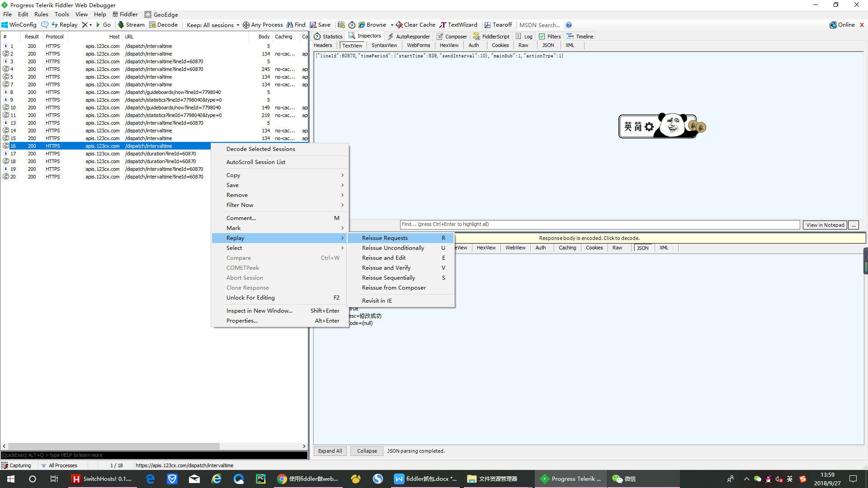Toggle the Filters tab checkbox
Image resolution: width=868 pixels, height=488 pixels.
tap(542, 37)
